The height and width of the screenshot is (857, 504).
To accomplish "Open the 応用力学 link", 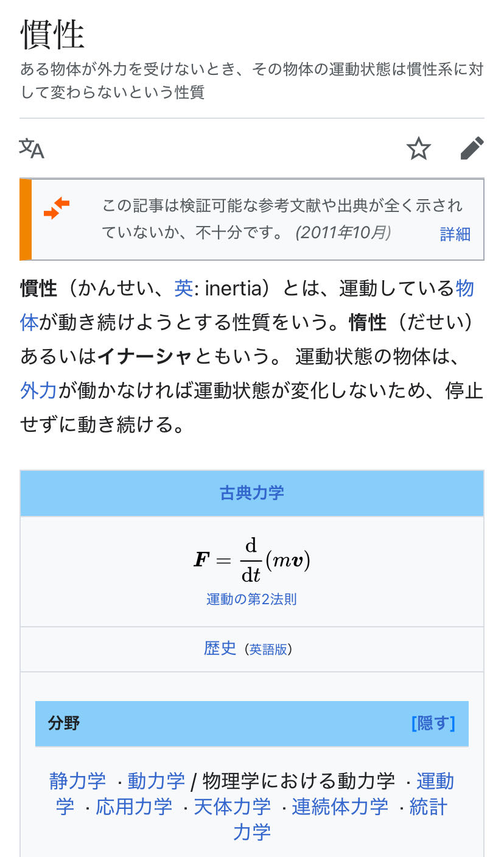I will (x=134, y=807).
